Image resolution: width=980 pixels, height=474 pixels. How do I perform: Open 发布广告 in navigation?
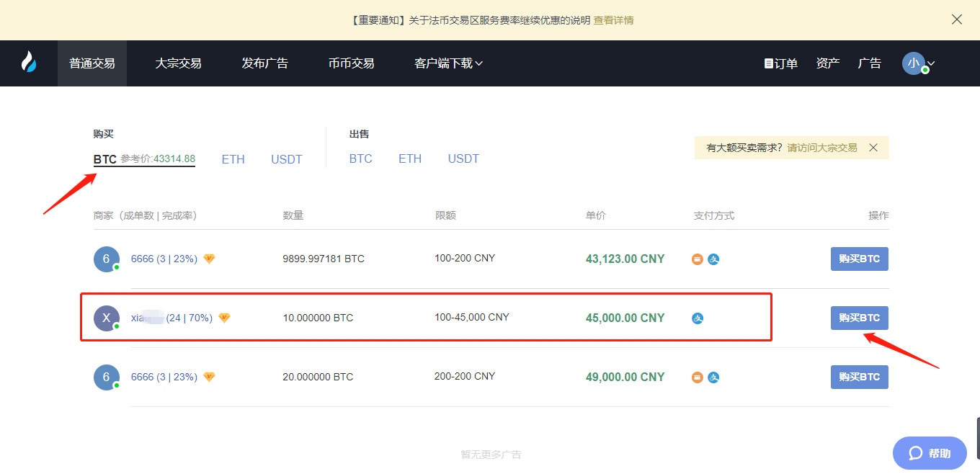tap(264, 63)
